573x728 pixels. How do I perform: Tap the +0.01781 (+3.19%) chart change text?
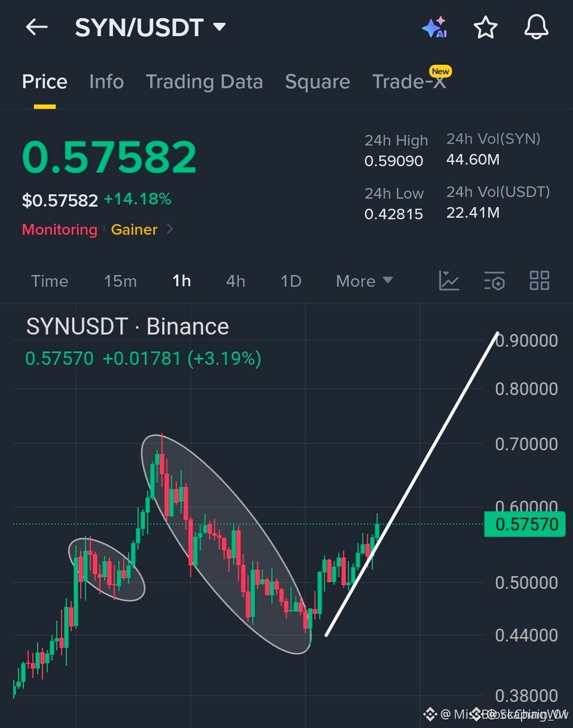182,358
